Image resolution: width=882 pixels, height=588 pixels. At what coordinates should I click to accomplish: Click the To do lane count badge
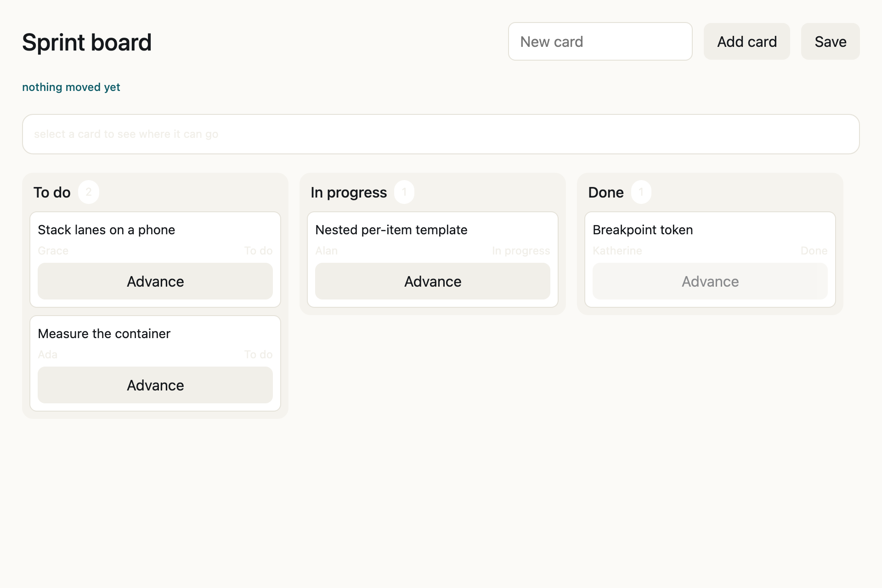point(89,192)
